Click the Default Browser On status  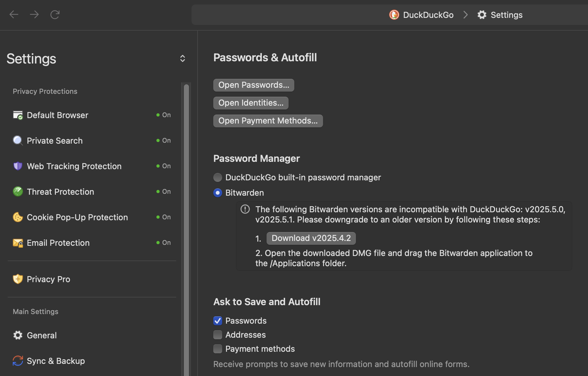click(163, 115)
